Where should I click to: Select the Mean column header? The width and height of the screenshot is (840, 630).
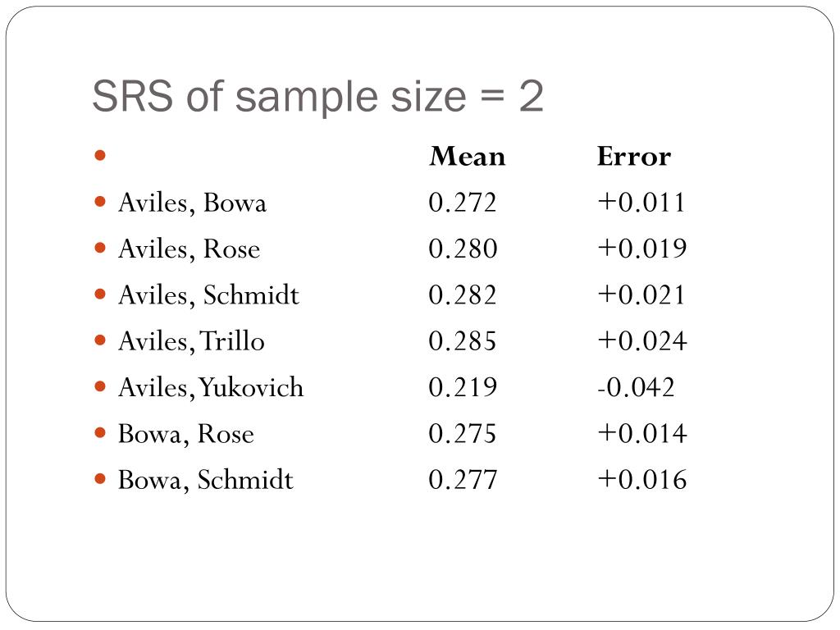tap(467, 157)
